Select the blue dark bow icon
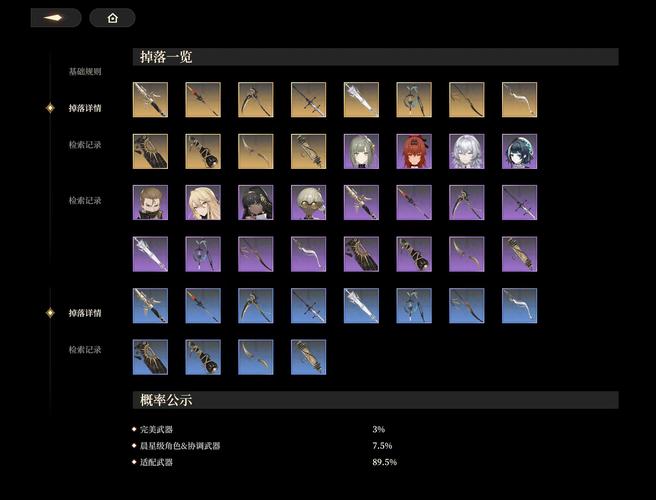The width and height of the screenshot is (656, 500). pos(466,305)
